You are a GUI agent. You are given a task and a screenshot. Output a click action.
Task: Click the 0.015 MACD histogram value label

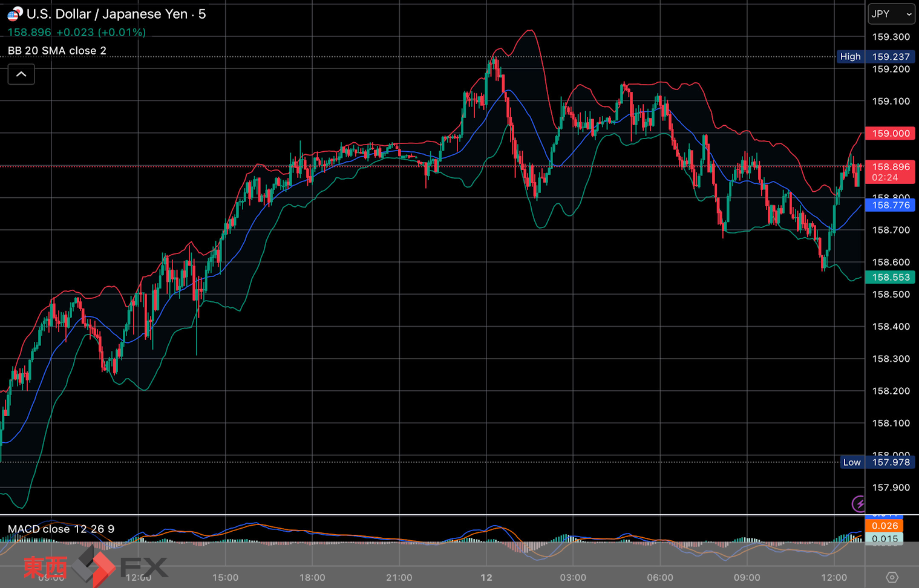(x=884, y=538)
